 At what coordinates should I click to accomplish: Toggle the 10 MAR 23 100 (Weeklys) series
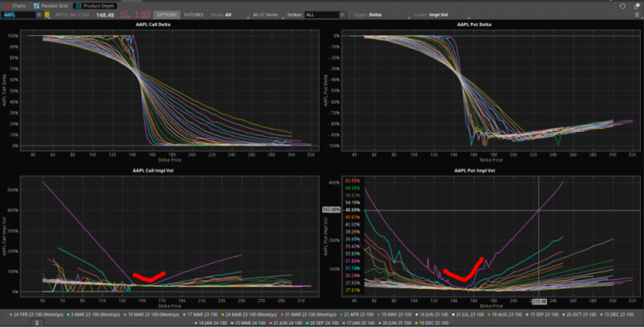click(151, 315)
